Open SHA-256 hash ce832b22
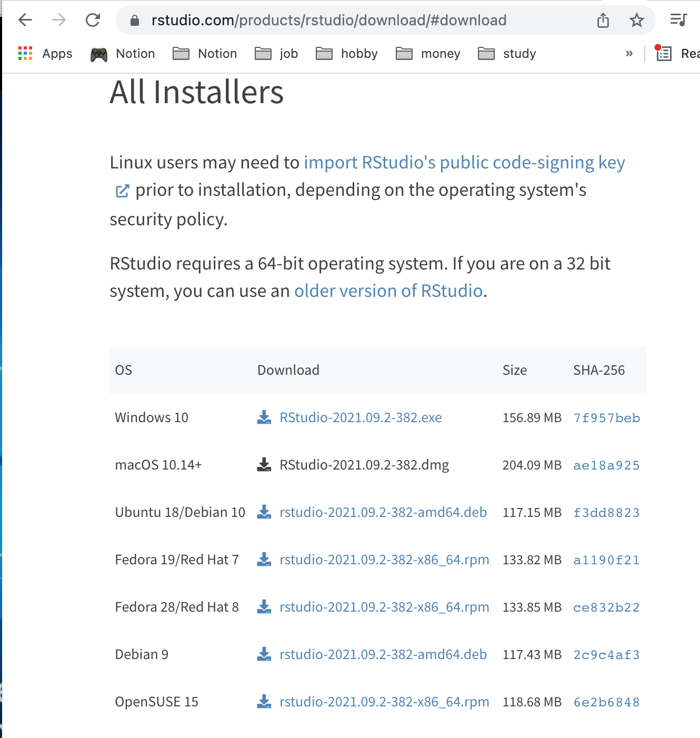700x738 pixels. (x=606, y=607)
